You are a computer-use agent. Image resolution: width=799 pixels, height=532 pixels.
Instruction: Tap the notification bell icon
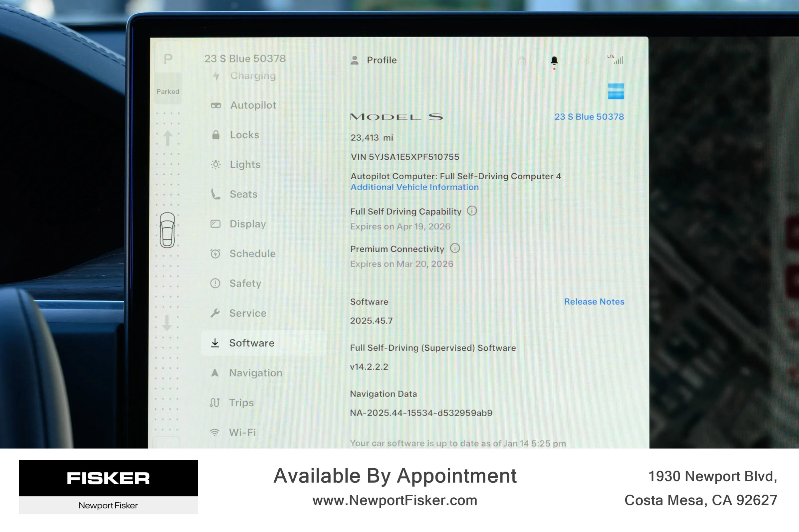point(554,61)
